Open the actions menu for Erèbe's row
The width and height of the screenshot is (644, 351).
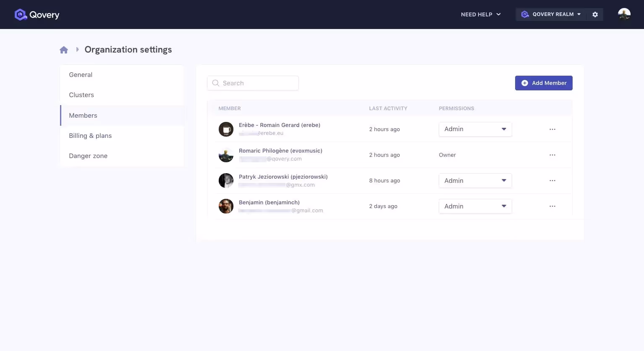click(552, 129)
